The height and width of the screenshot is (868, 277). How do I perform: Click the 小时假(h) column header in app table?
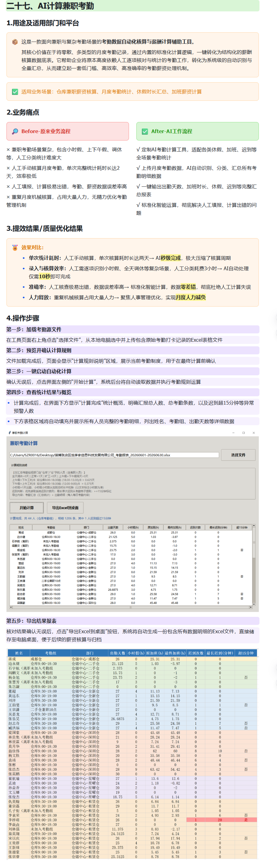(133, 527)
